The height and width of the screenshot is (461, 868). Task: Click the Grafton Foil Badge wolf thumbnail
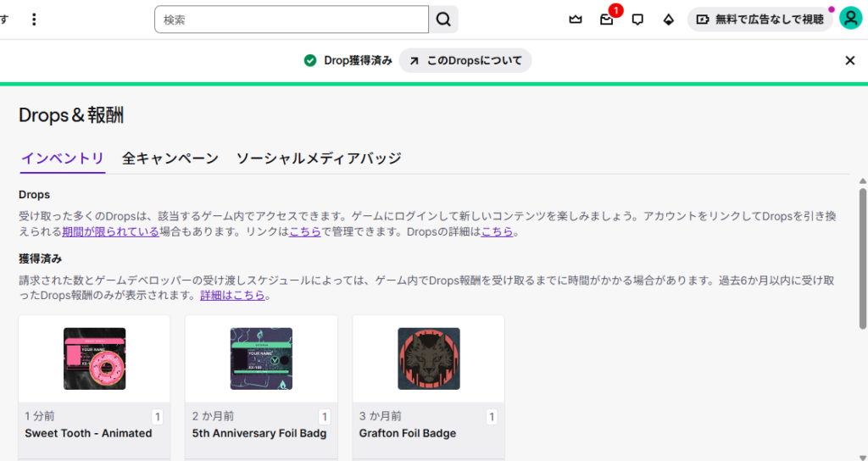point(428,358)
